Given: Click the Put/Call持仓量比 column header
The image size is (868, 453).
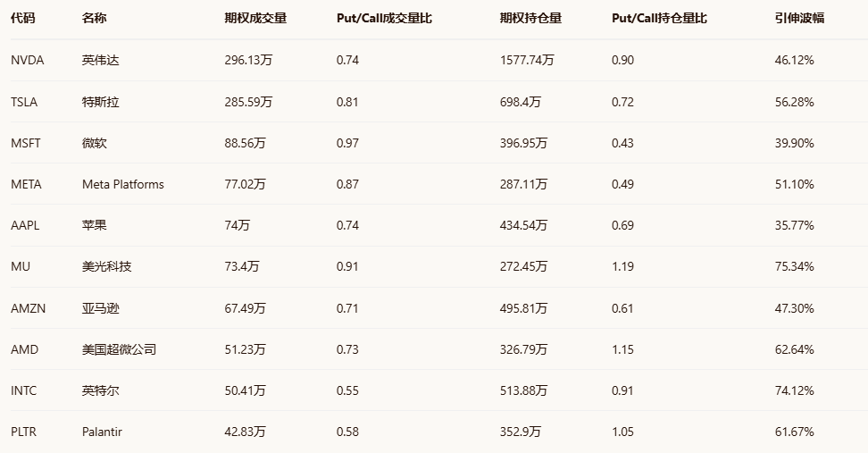Looking at the screenshot, I should [x=659, y=18].
